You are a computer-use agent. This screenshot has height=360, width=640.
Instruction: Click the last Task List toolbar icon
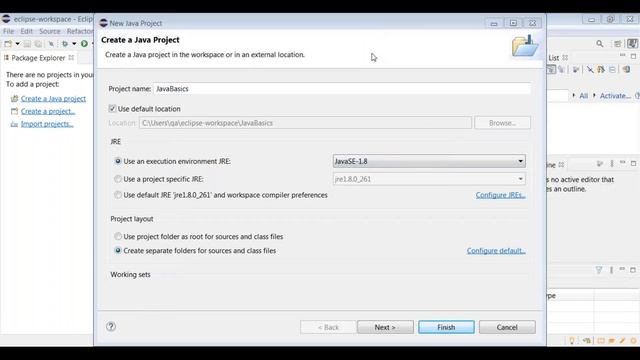(627, 70)
